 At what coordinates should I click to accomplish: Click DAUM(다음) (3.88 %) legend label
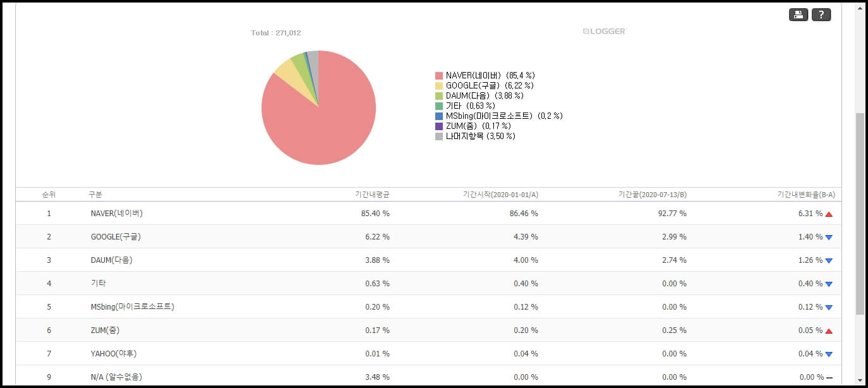pyautogui.click(x=485, y=96)
